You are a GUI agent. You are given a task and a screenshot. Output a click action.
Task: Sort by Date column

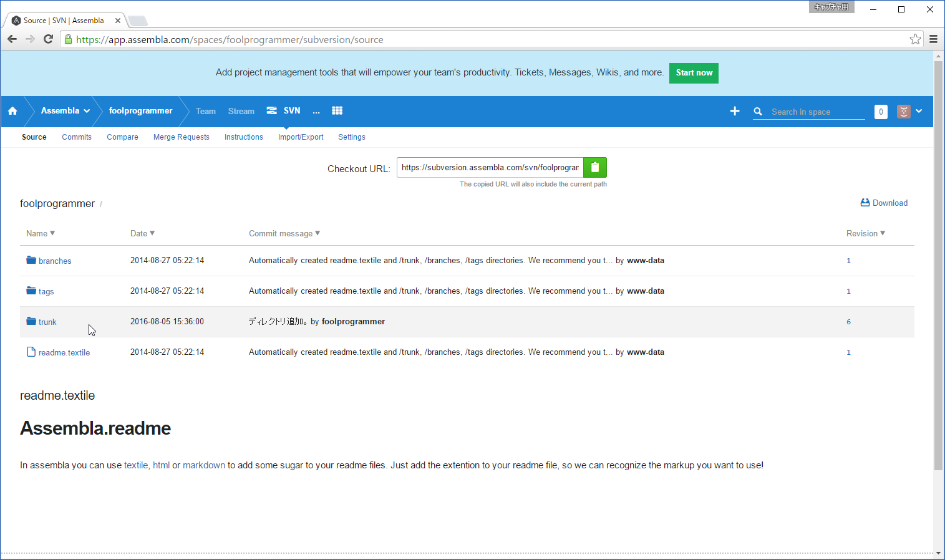pyautogui.click(x=142, y=233)
